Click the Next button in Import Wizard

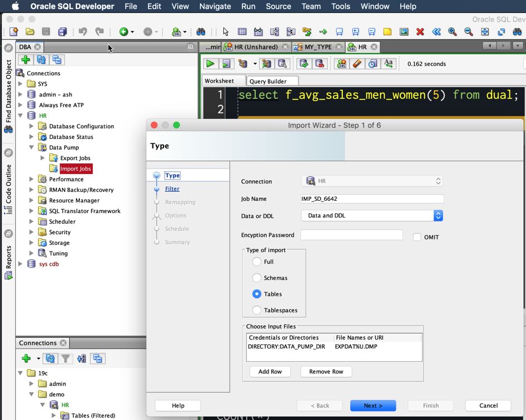(373, 405)
